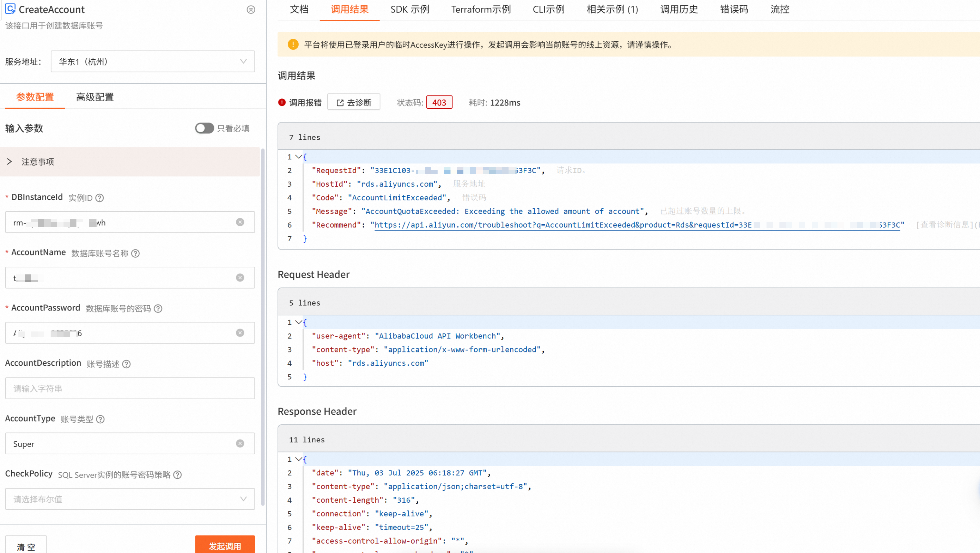The image size is (980, 553).
Task: Click the red call error status icon
Action: pyautogui.click(x=282, y=102)
